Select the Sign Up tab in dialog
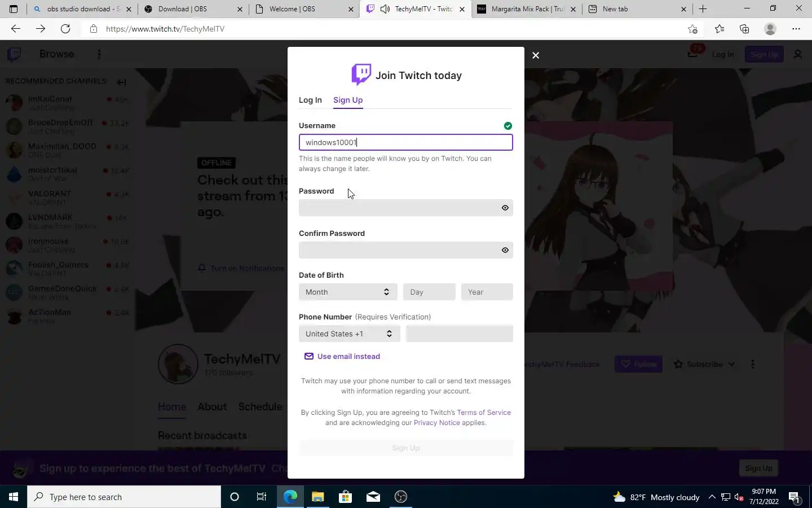This screenshot has height=508, width=812. pos(348,100)
